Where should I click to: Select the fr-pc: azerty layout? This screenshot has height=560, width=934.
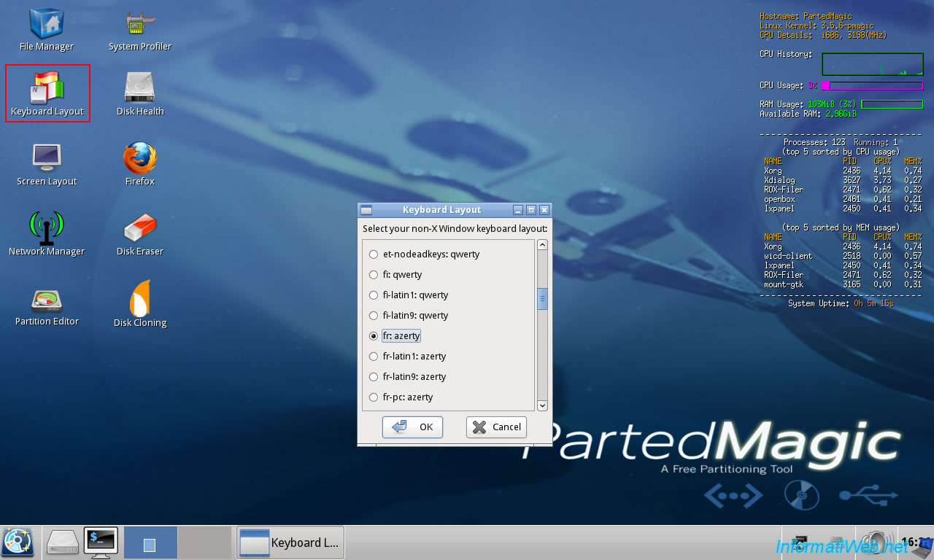point(401,397)
